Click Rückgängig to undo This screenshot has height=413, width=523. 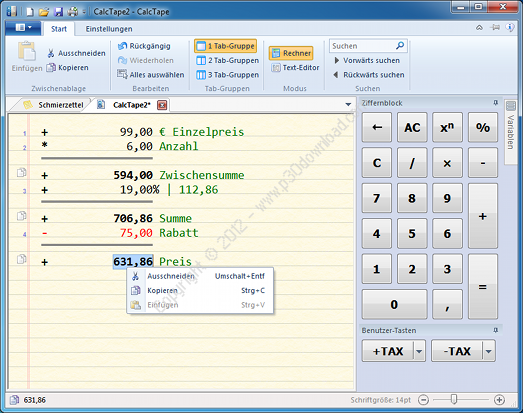(144, 46)
